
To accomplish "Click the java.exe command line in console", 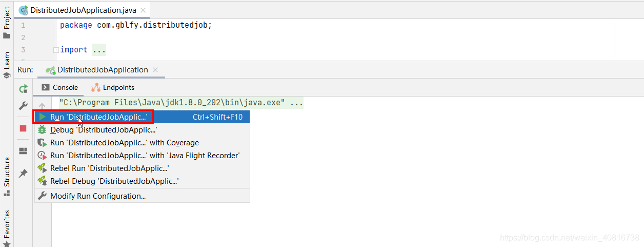I will 181,103.
